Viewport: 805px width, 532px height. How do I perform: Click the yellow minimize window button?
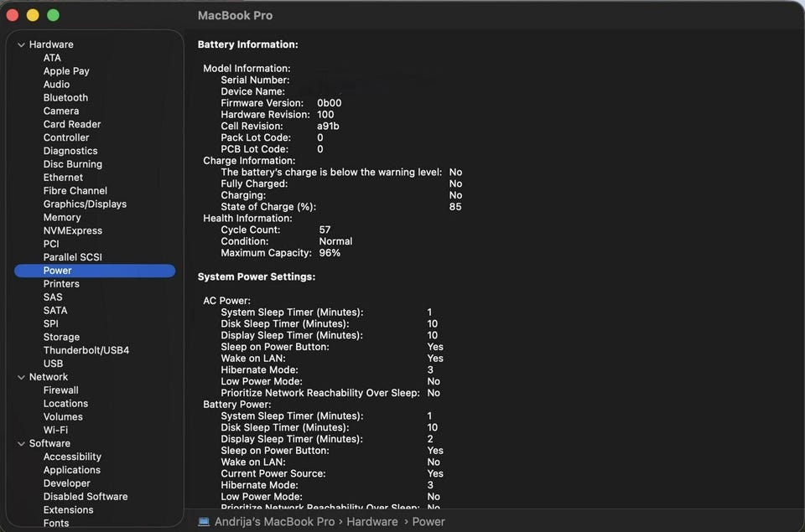pos(33,15)
